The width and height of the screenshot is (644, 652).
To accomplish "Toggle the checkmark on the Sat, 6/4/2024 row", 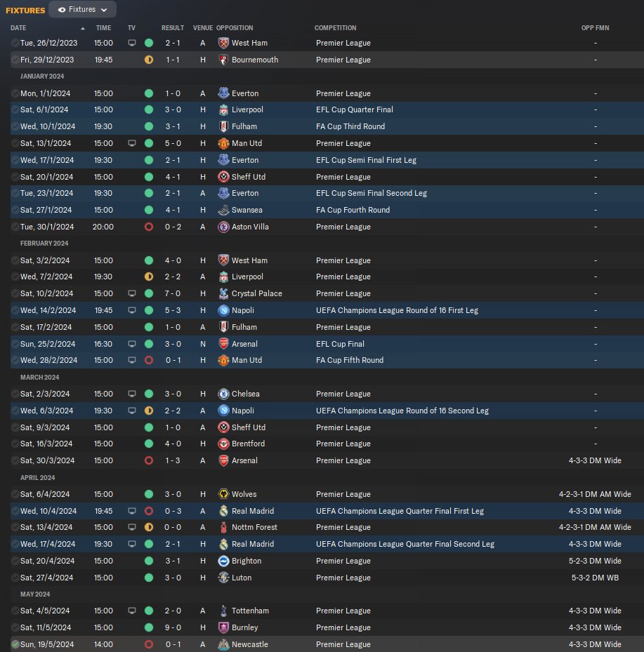I will [x=15, y=494].
